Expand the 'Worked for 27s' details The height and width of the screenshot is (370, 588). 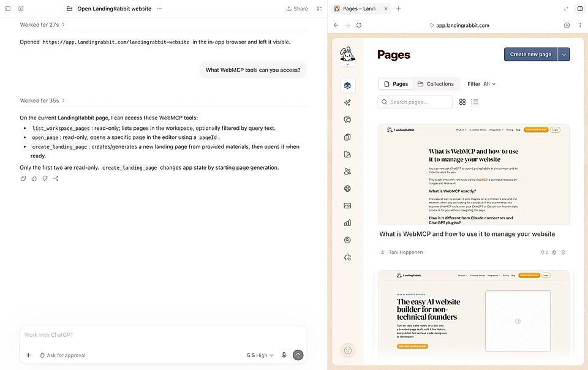(42, 25)
